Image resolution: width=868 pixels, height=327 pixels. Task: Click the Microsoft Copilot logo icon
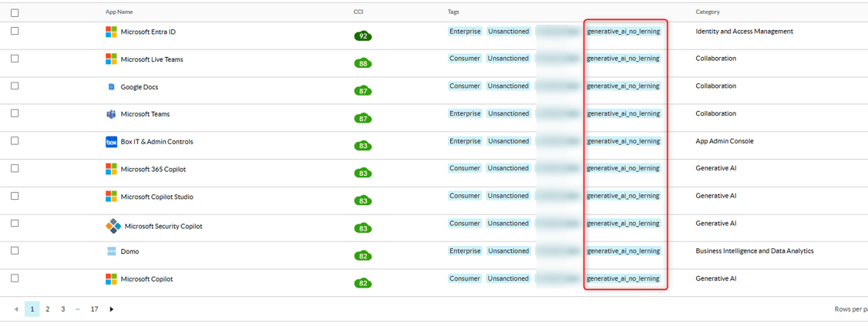[x=111, y=279]
